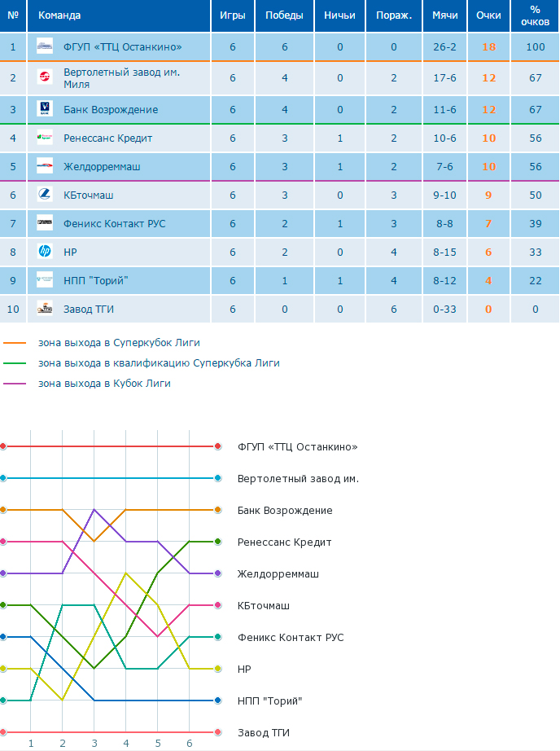
Task: Click the № column header
Action: 13,15
